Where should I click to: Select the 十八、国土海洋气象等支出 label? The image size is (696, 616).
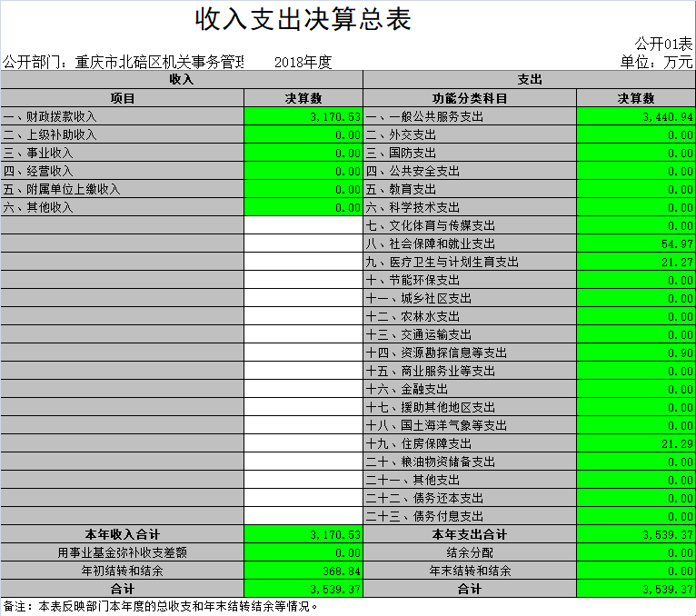(x=436, y=426)
